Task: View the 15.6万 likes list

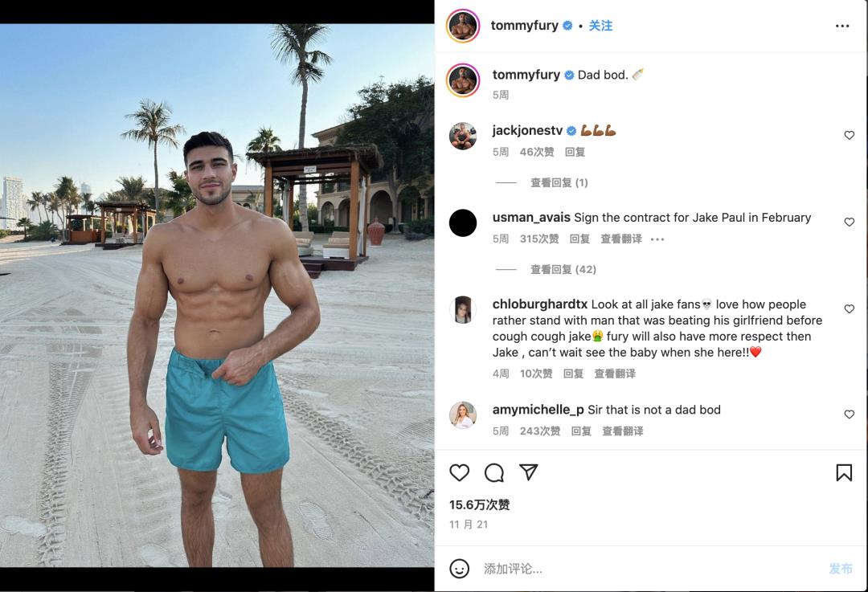Action: [479, 504]
